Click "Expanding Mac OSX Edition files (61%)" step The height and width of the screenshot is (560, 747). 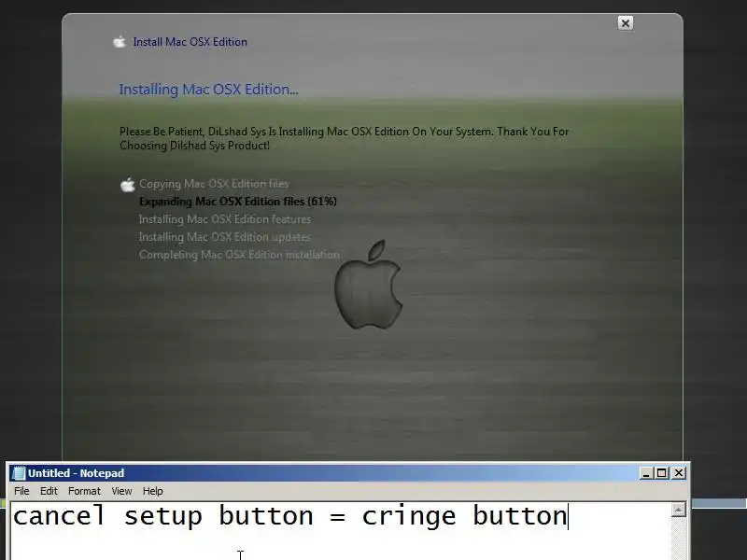point(238,202)
